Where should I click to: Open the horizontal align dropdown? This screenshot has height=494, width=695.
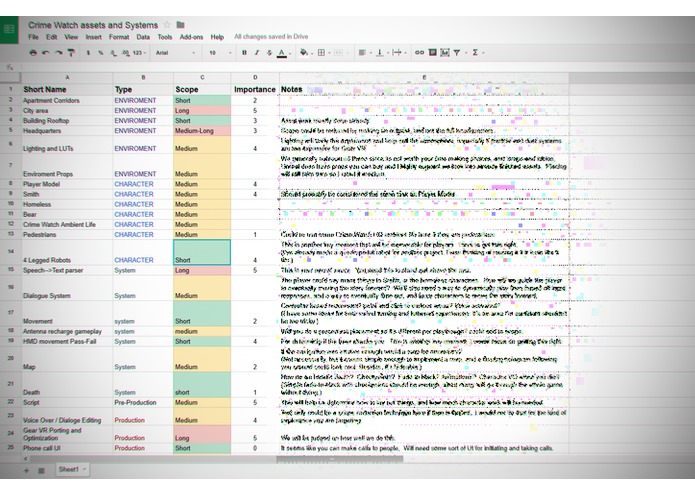364,53
